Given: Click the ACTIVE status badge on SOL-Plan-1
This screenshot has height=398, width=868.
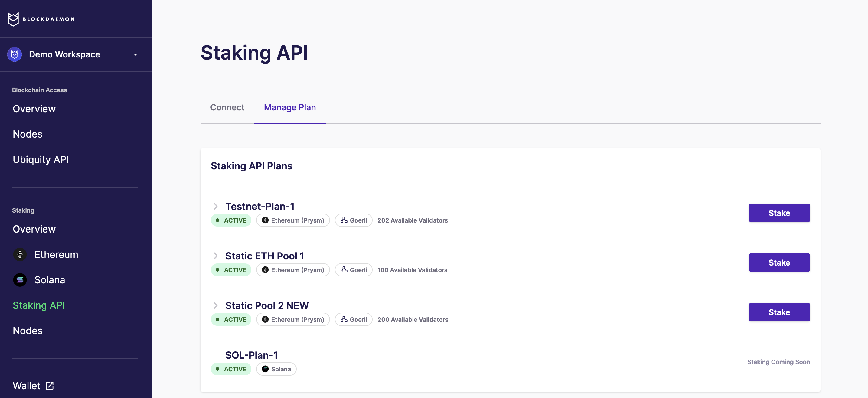Looking at the screenshot, I should tap(231, 369).
